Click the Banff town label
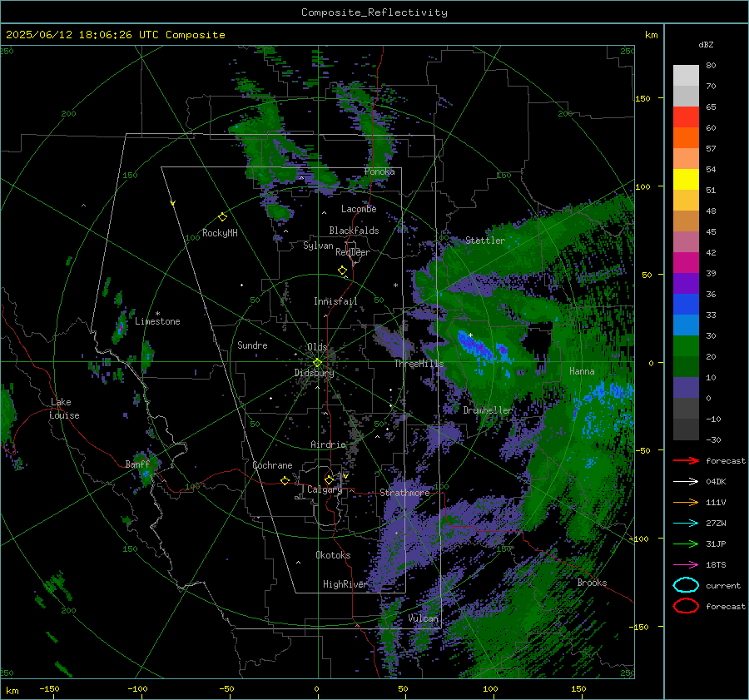The image size is (749, 700). tap(137, 464)
